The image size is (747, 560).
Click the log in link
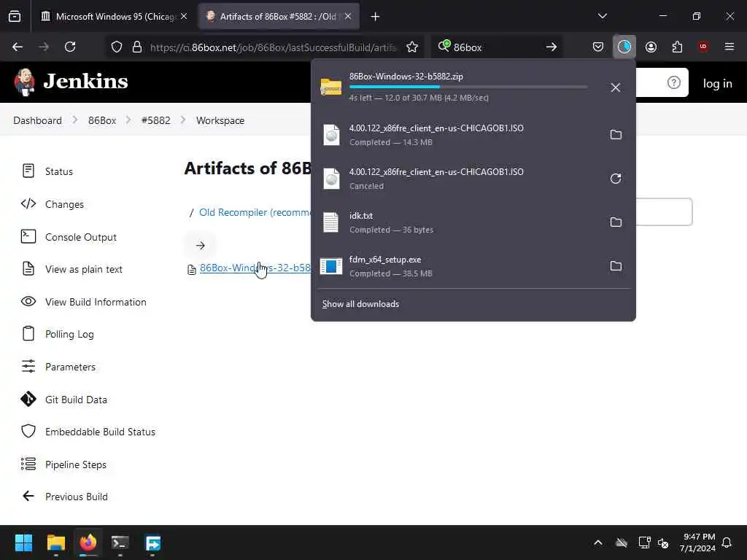tap(718, 83)
